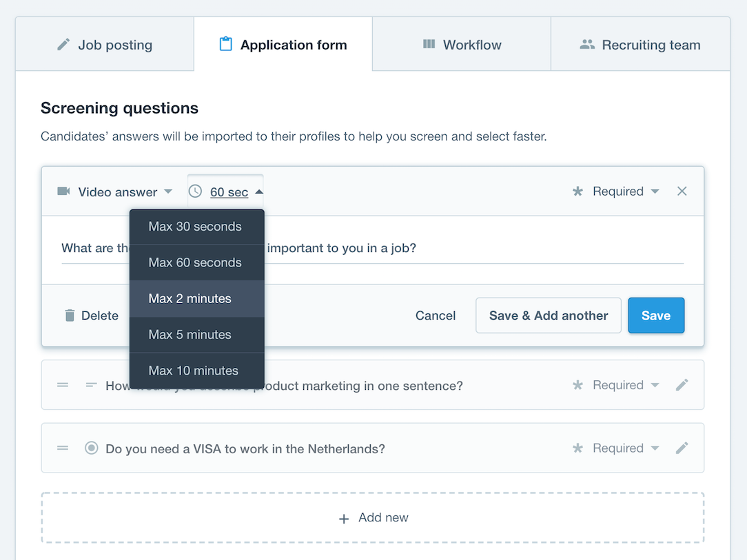The image size is (747, 560).
Task: Click the radio-button type icon on VISA question
Action: coord(91,448)
